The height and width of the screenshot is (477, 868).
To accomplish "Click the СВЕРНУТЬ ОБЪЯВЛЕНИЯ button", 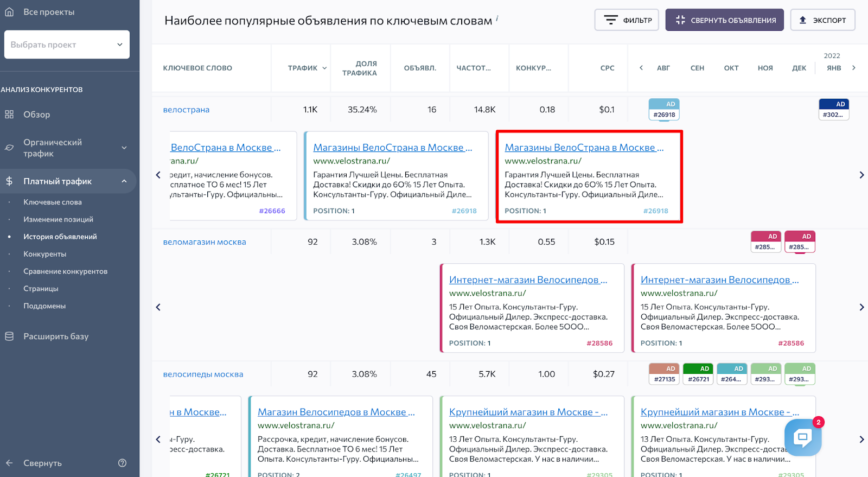I will tap(725, 20).
